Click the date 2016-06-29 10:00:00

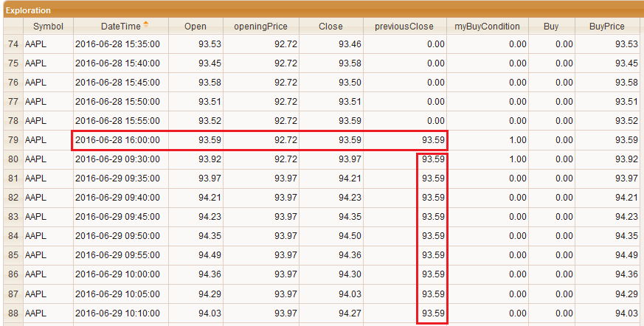[x=117, y=274]
